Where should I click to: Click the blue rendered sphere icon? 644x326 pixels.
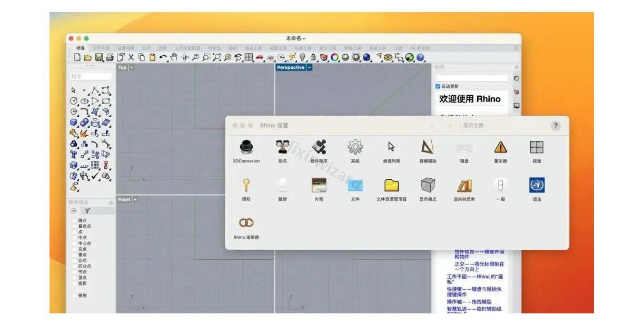tap(366, 57)
